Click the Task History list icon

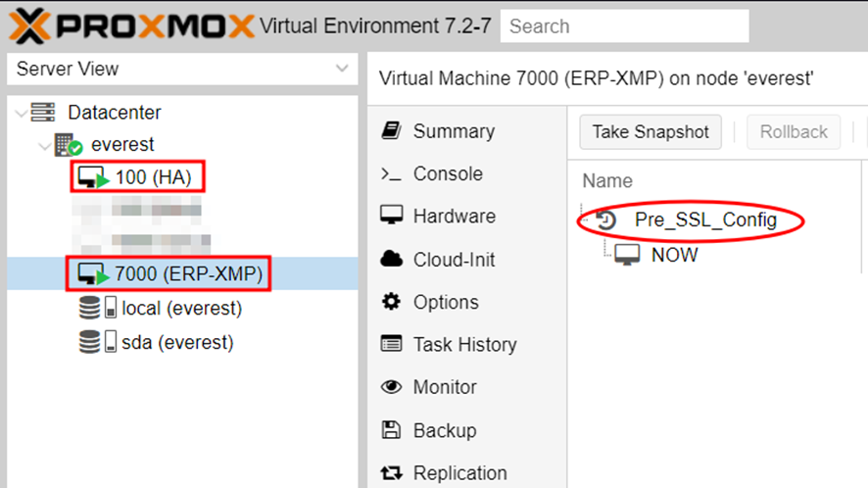pyautogui.click(x=391, y=344)
